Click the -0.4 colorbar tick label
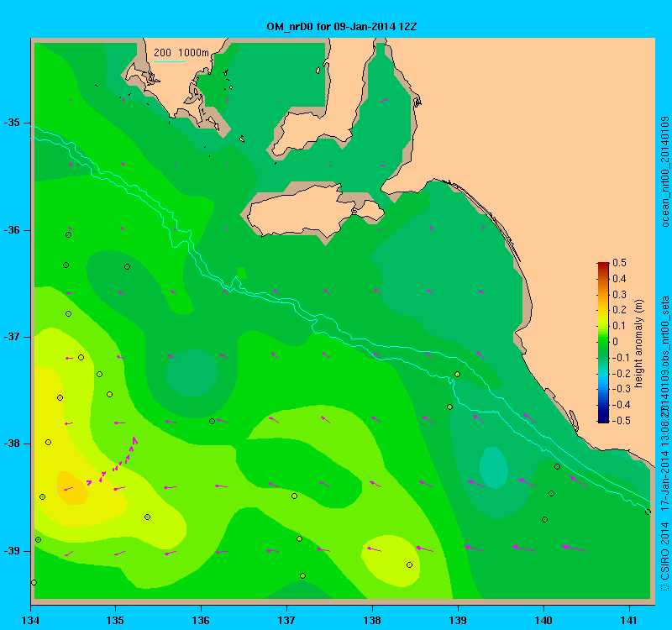 coord(620,405)
